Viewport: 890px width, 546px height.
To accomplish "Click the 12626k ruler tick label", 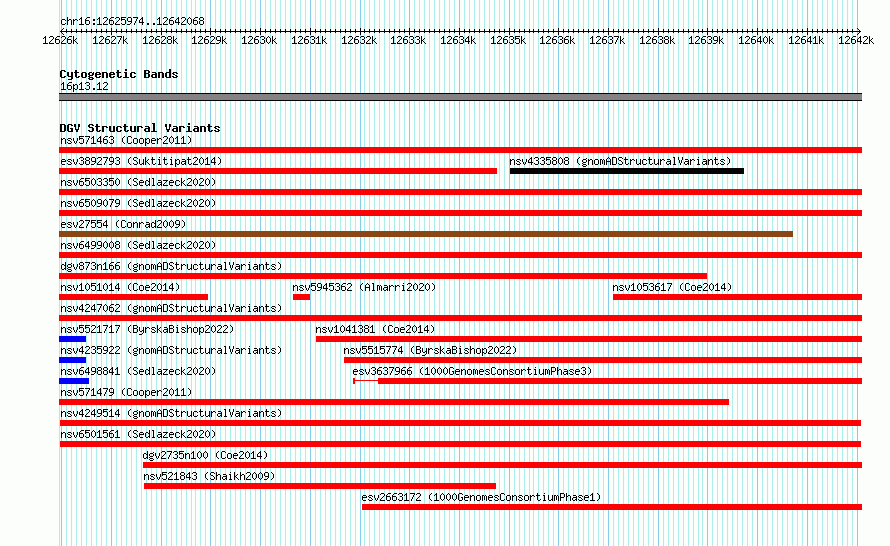I will point(60,40).
